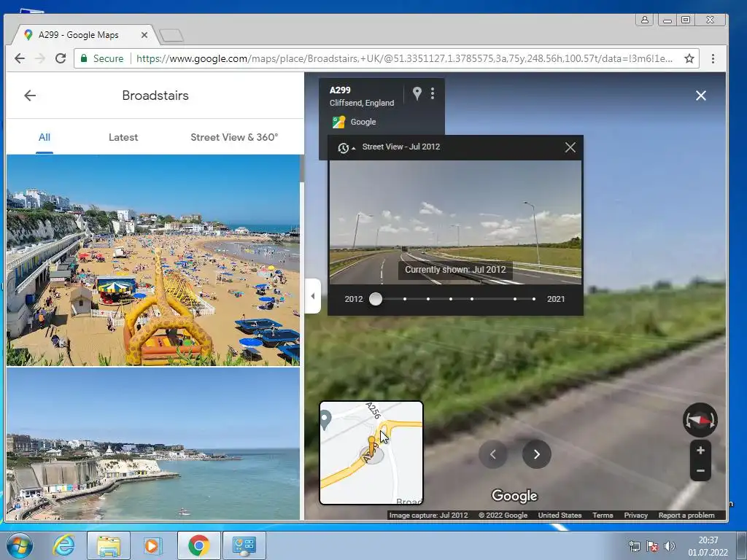This screenshot has height=560, width=747.
Task: Open the coastal cliffs photo thumbnail
Action: click(153, 444)
